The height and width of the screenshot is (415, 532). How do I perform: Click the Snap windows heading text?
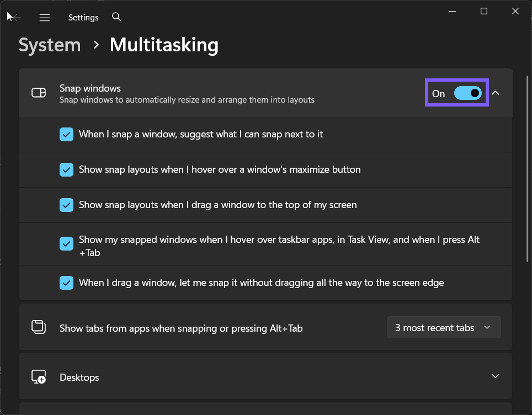pyautogui.click(x=90, y=88)
